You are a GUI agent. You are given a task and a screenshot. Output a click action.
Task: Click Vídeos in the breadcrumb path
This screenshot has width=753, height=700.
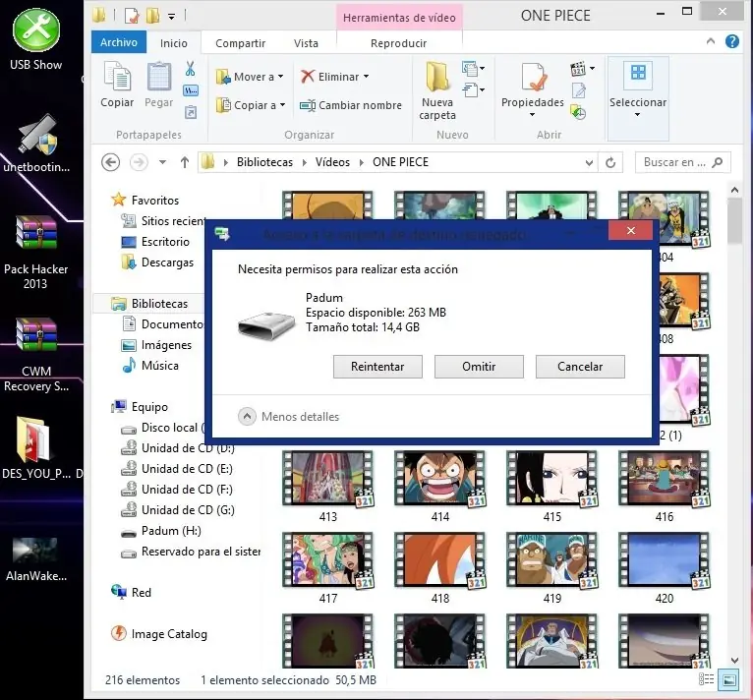pyautogui.click(x=332, y=162)
